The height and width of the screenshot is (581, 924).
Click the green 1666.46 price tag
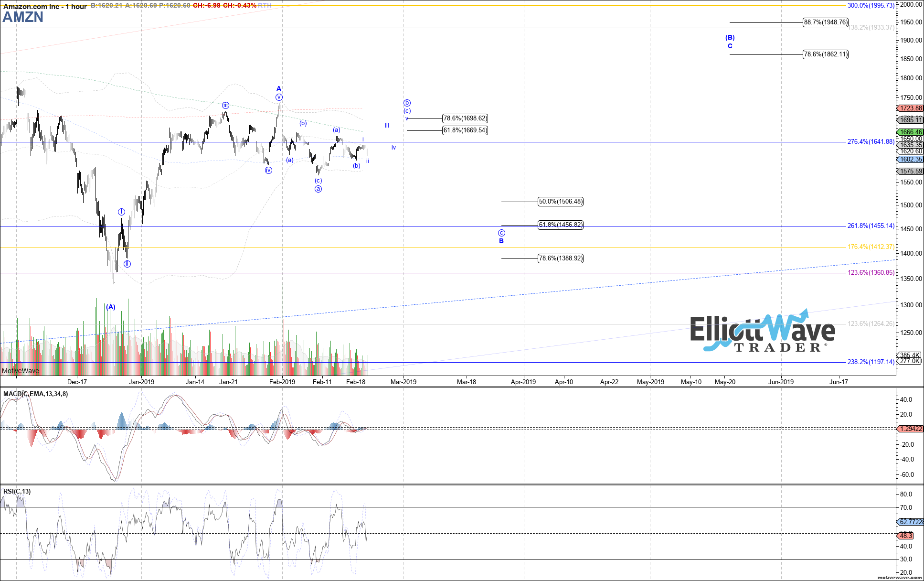click(911, 132)
